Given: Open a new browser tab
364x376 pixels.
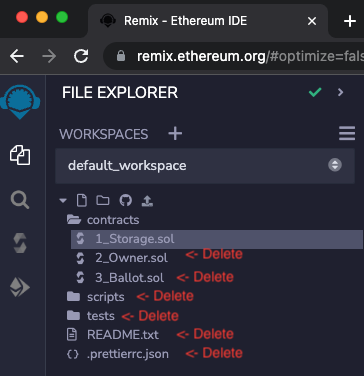Looking at the screenshot, I should click(x=350, y=21).
